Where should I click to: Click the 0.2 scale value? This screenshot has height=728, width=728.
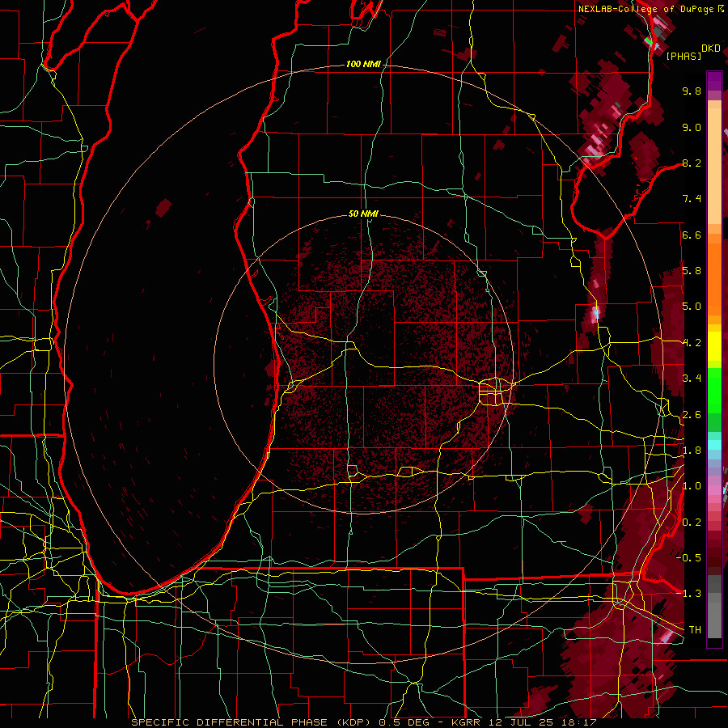[692, 523]
